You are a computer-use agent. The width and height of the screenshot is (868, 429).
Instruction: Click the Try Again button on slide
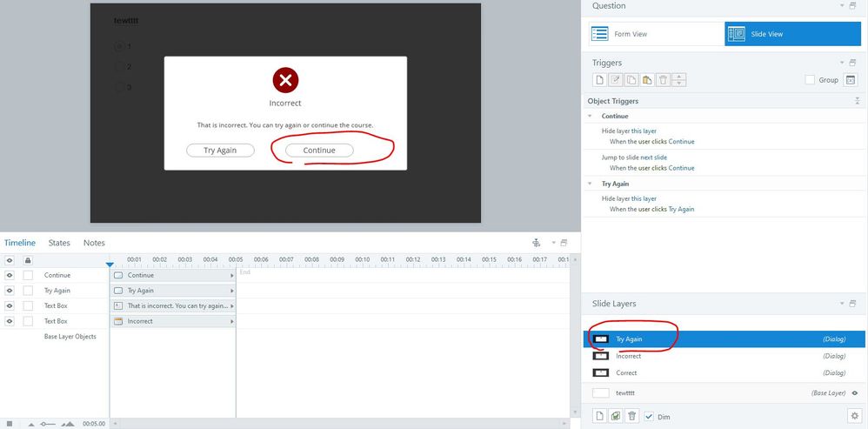click(220, 151)
